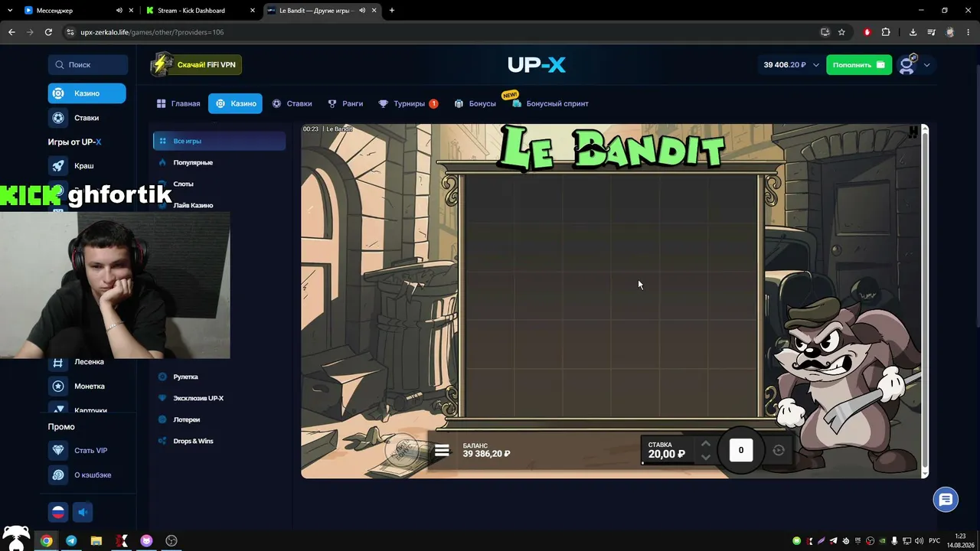Click the red ad-blocker extension icon

click(867, 32)
